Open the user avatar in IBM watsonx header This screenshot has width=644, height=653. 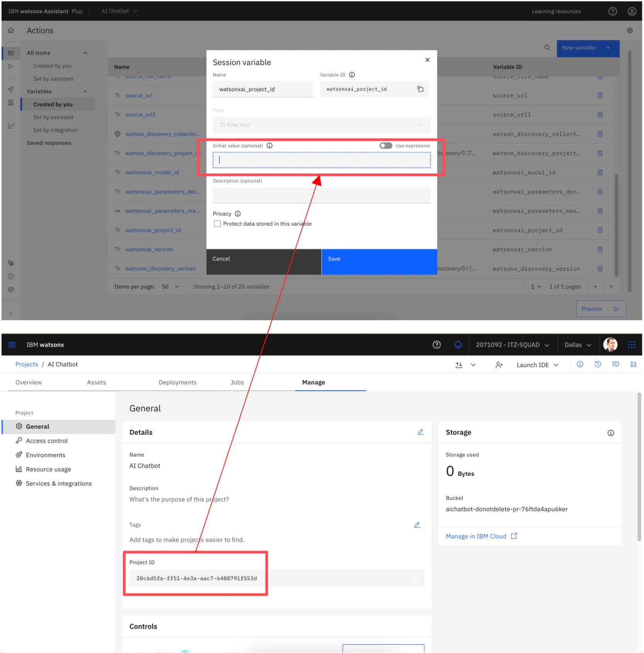point(610,345)
